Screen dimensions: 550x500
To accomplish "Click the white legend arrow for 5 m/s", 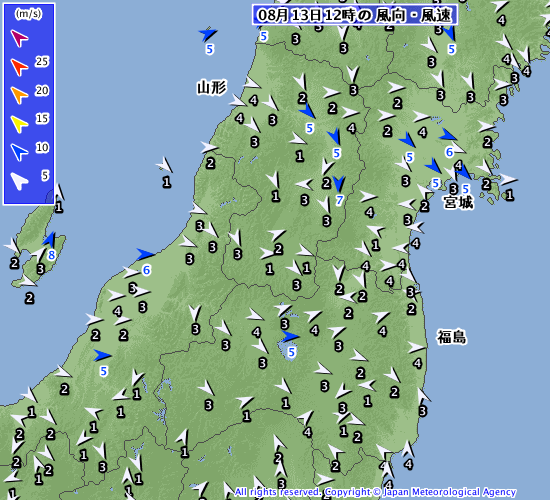I will pyautogui.click(x=19, y=181).
